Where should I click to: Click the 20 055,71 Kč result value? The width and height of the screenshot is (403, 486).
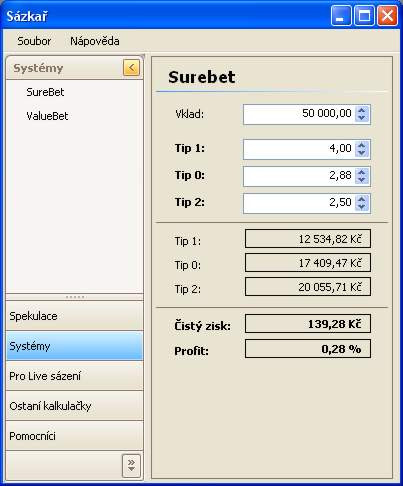point(308,287)
